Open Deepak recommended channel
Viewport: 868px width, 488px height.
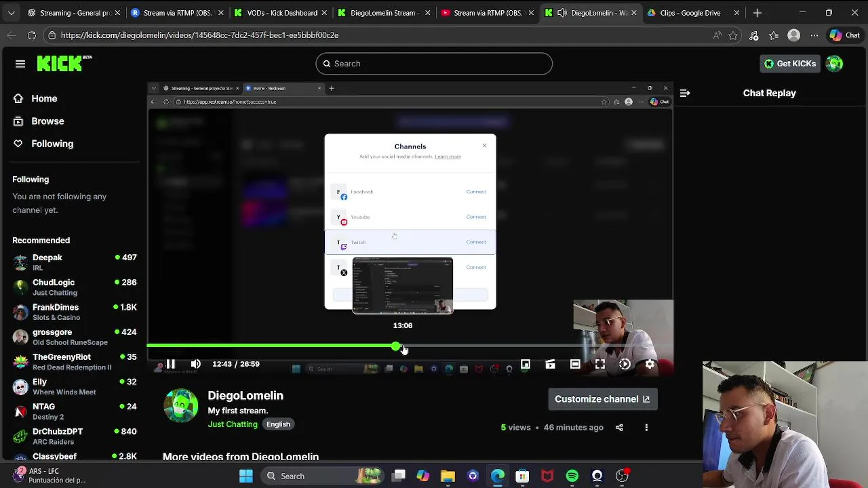75,262
